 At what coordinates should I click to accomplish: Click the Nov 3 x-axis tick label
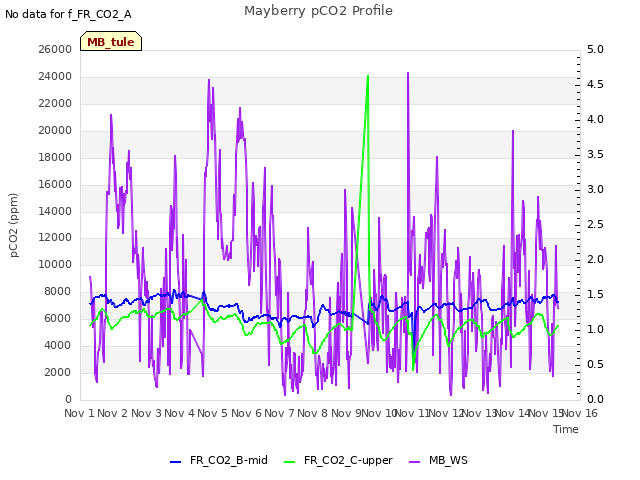coord(146,413)
